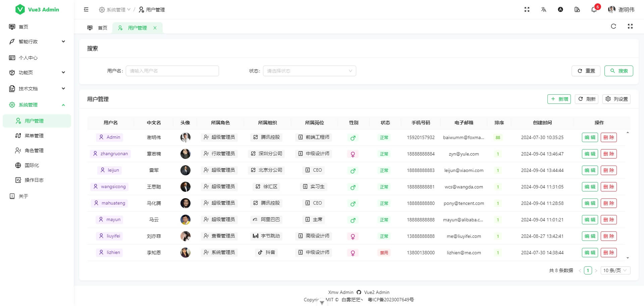Open the language translation switcher

tap(543, 9)
